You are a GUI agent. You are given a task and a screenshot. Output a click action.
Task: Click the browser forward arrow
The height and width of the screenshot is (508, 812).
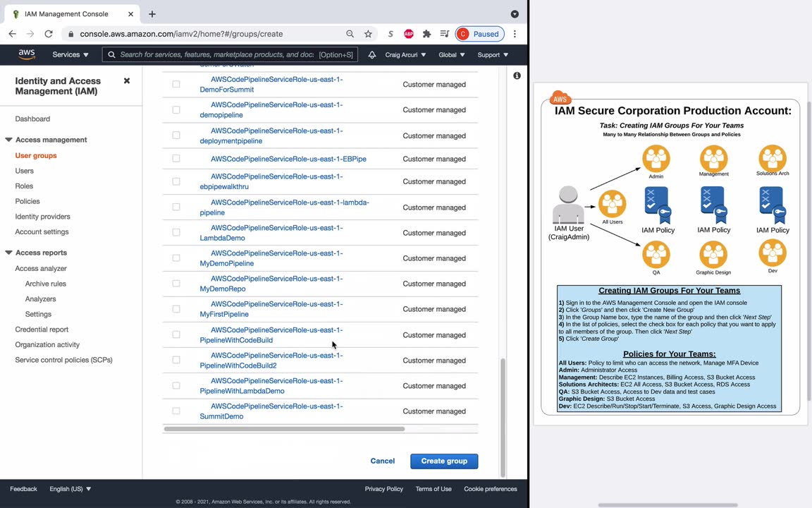(30, 34)
